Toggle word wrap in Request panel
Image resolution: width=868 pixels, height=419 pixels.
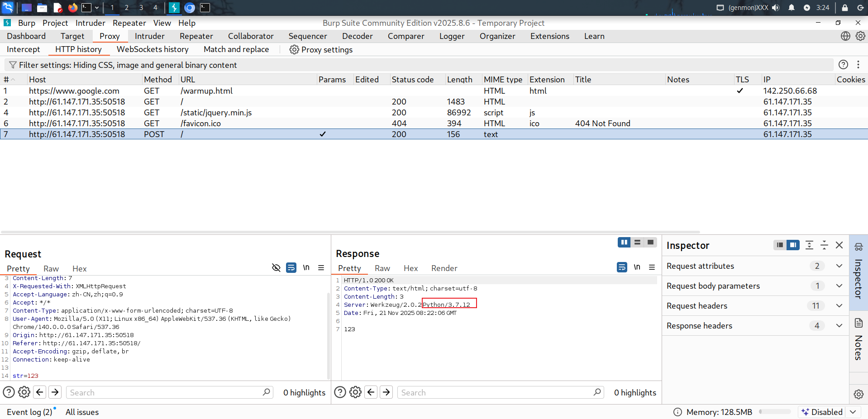pyautogui.click(x=291, y=267)
